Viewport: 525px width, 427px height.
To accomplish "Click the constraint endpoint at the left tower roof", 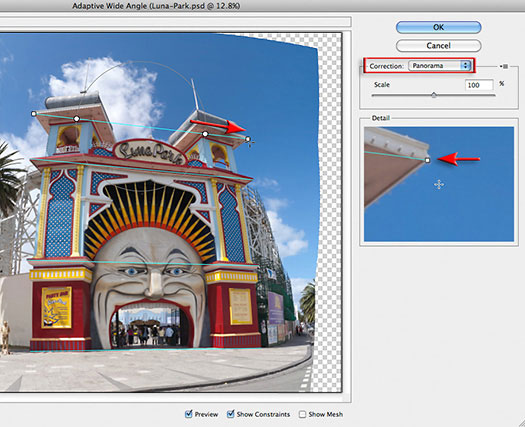I will pos(33,114).
